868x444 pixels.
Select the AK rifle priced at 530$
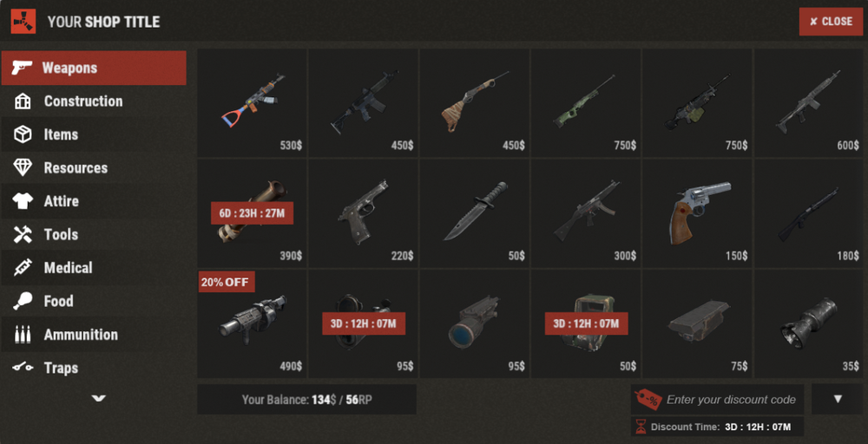pos(252,103)
